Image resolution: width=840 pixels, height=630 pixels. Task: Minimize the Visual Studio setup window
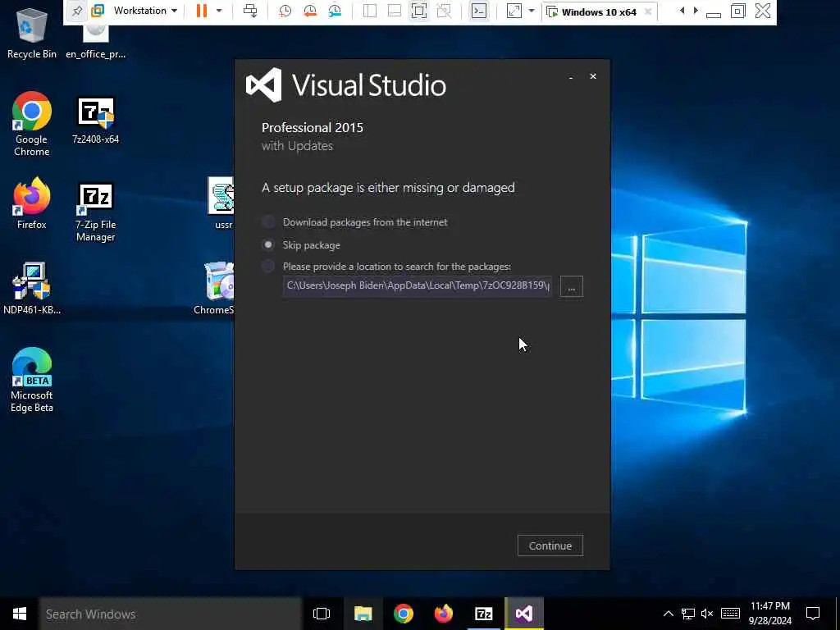[571, 77]
